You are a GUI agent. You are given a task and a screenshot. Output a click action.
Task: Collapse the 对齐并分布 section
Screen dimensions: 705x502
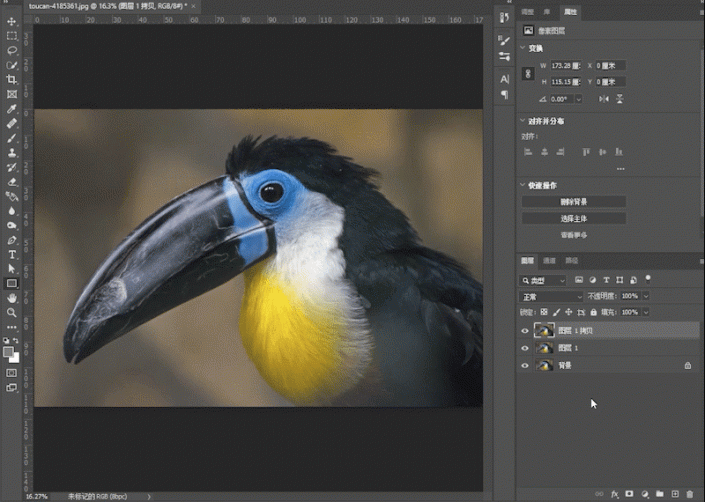point(523,121)
